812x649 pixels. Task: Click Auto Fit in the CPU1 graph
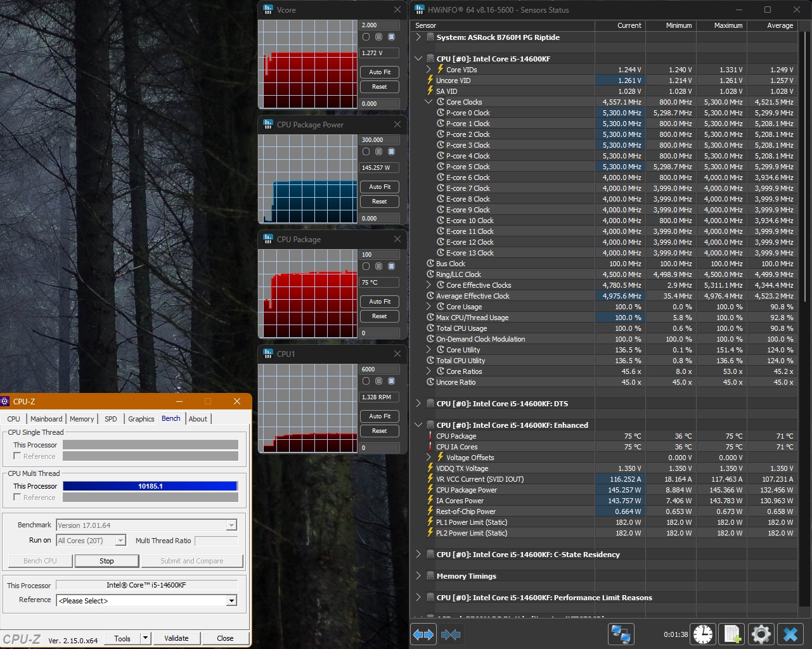pos(380,416)
